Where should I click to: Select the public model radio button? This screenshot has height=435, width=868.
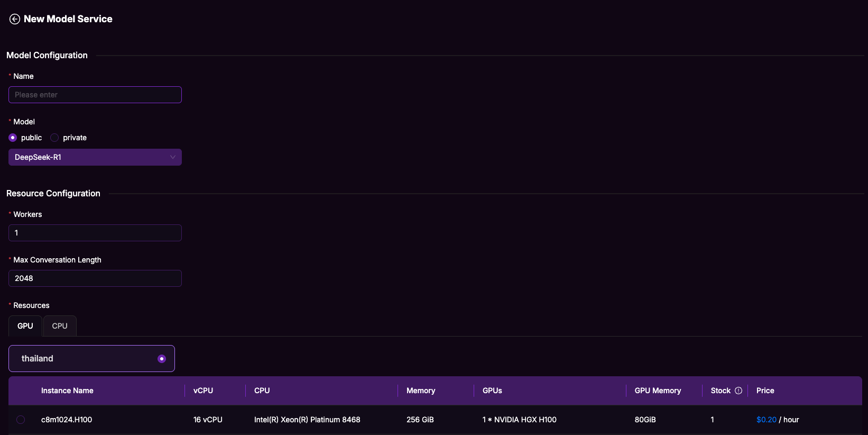[13, 138]
